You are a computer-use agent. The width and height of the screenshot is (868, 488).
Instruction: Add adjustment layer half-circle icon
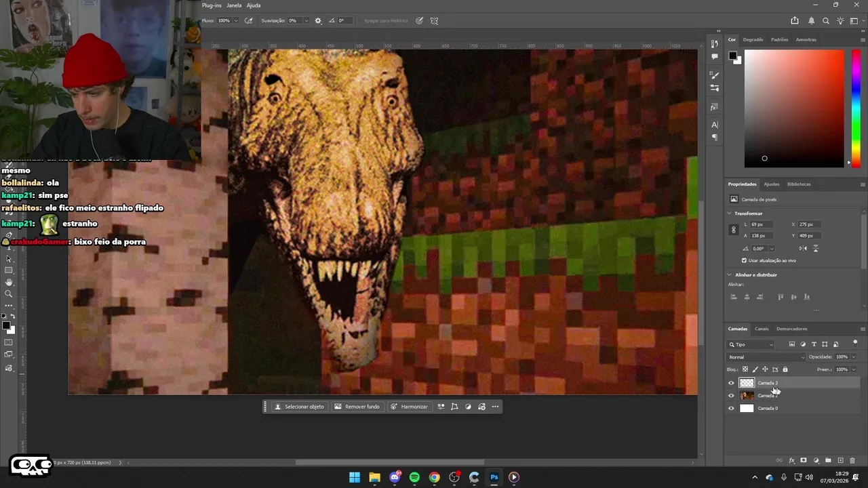(x=816, y=460)
